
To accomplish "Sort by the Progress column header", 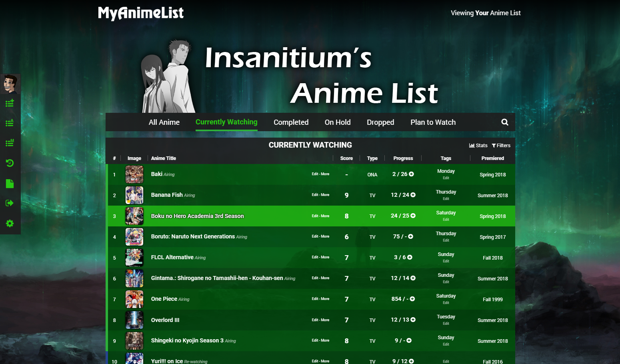I will [403, 158].
